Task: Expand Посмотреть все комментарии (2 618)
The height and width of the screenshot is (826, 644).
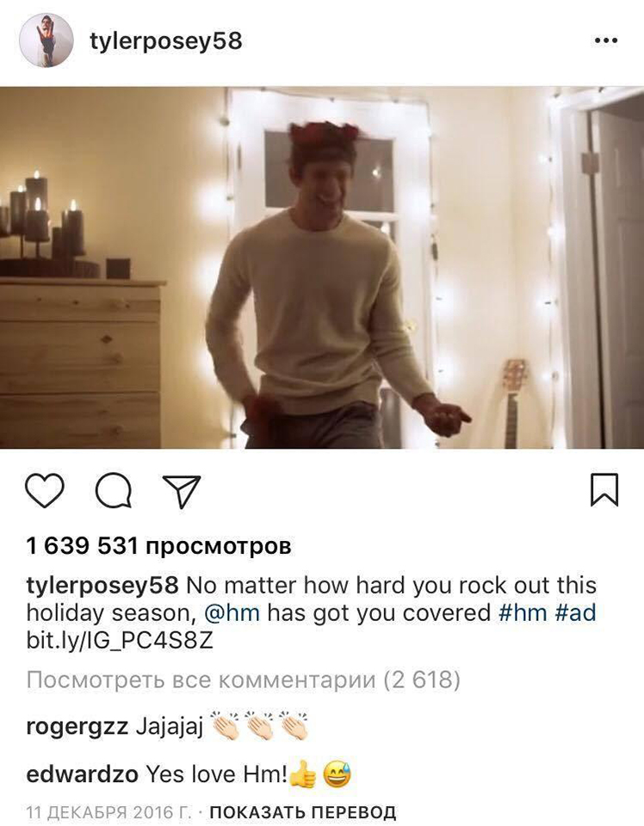Action: point(244,680)
